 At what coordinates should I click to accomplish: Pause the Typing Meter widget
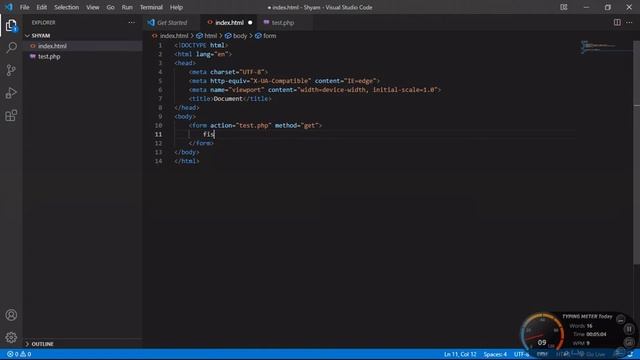tap(629, 329)
